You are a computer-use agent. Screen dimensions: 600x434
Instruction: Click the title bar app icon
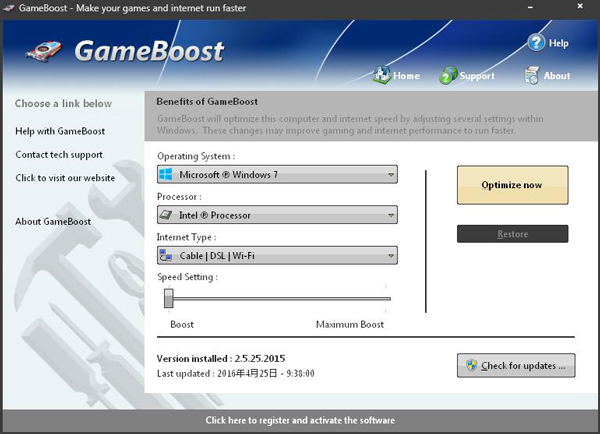tap(8, 8)
